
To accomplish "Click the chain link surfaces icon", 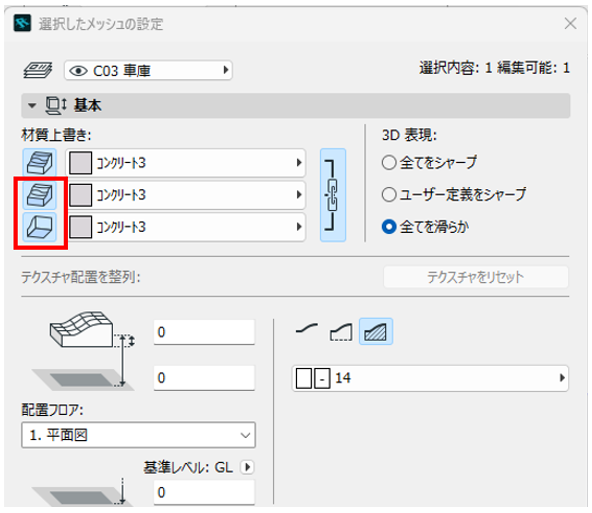I will pyautogui.click(x=333, y=195).
